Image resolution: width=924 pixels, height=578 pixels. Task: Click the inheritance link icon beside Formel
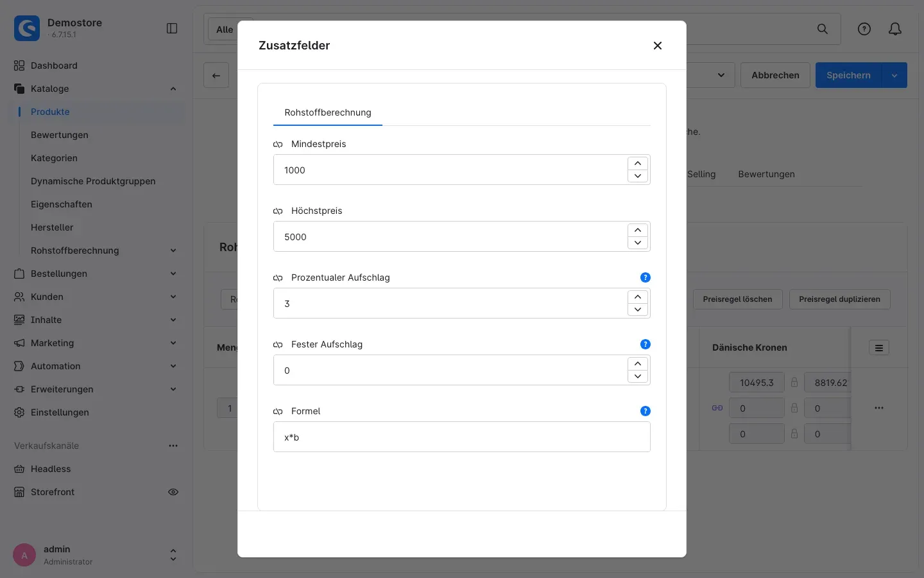coord(278,412)
